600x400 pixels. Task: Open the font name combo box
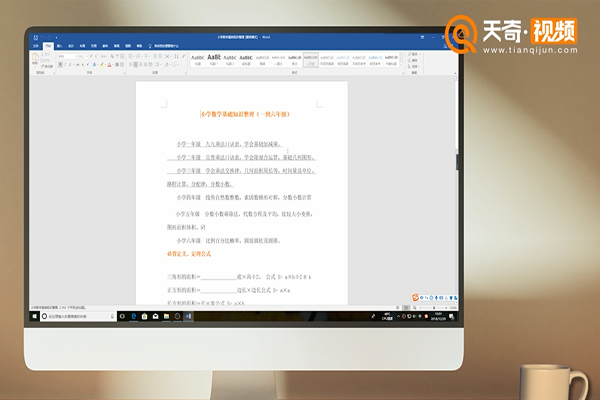tap(68, 56)
